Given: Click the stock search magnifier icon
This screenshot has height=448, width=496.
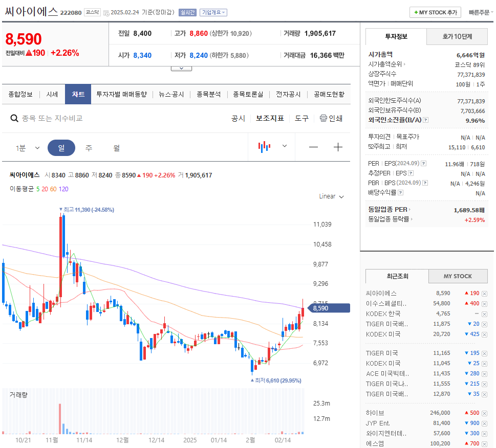Looking at the screenshot, I should point(14,118).
